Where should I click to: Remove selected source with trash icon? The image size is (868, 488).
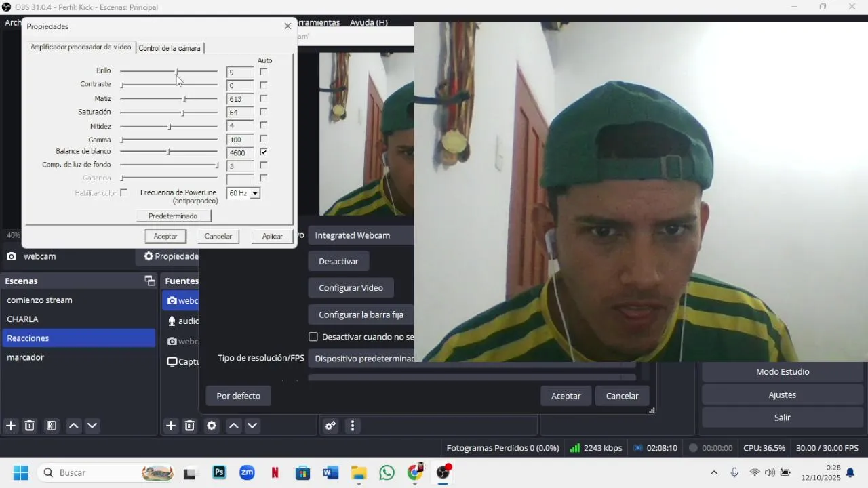tap(190, 426)
